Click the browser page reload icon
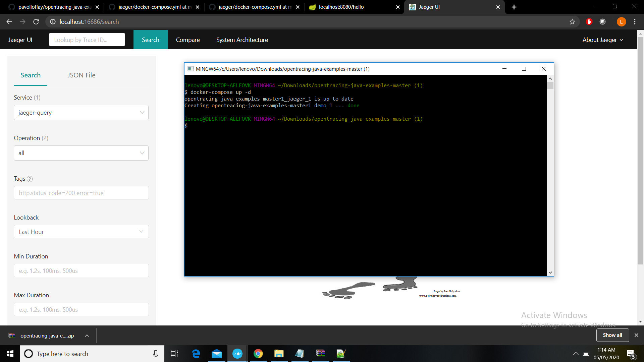The height and width of the screenshot is (362, 644). tap(36, 21)
